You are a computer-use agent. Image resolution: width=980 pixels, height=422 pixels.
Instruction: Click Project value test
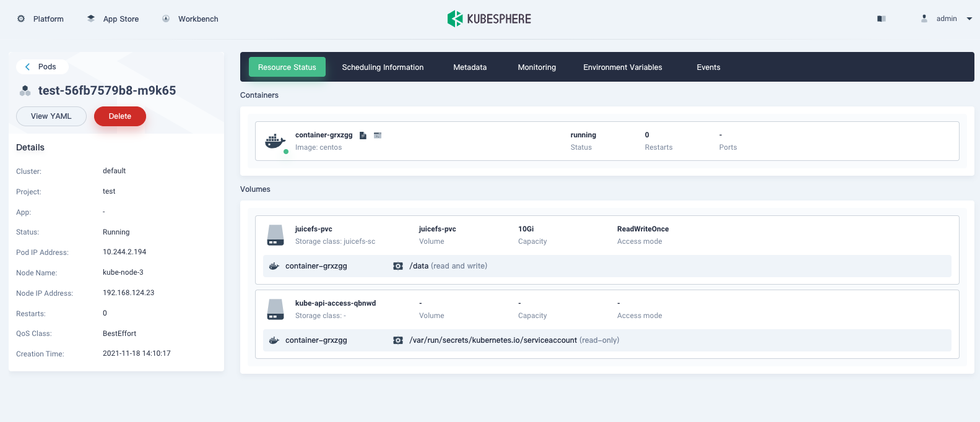pyautogui.click(x=109, y=191)
